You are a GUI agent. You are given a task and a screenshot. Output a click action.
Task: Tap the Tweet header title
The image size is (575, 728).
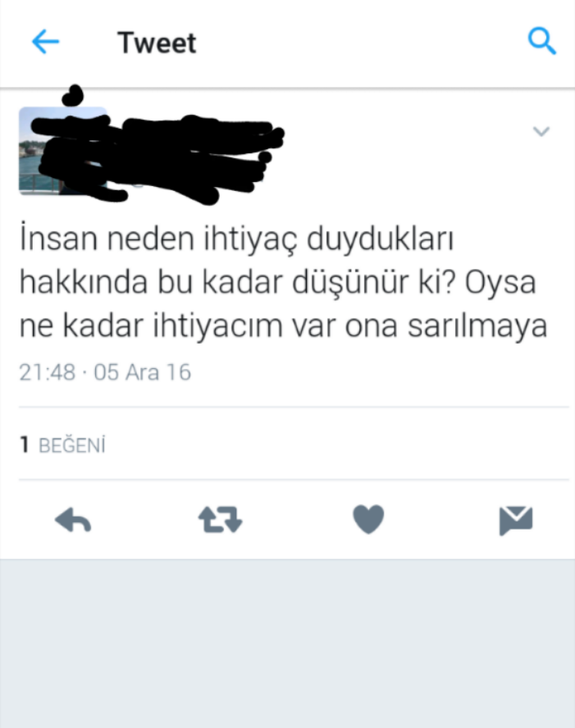(x=157, y=43)
